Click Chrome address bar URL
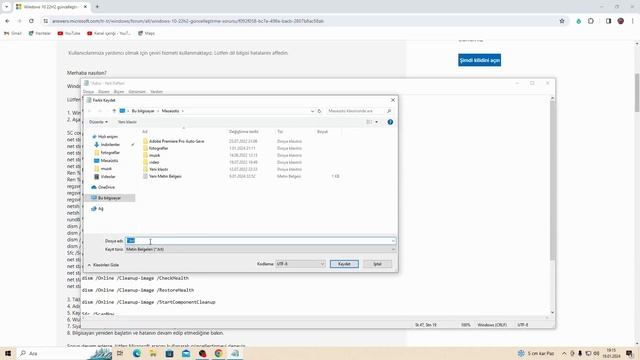The image size is (640, 360). (x=188, y=21)
